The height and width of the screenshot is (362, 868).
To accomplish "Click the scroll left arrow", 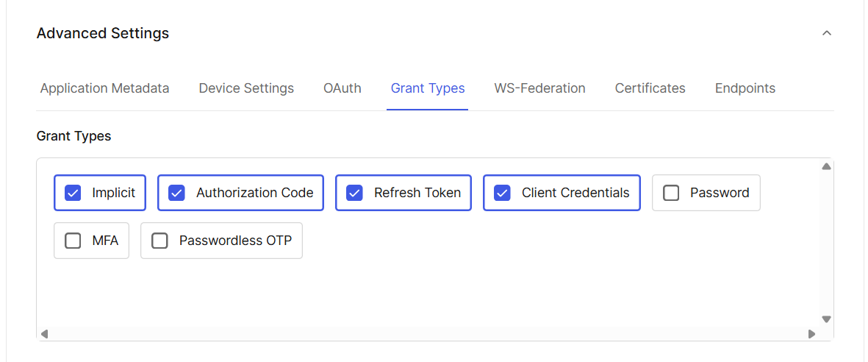I will [44, 334].
